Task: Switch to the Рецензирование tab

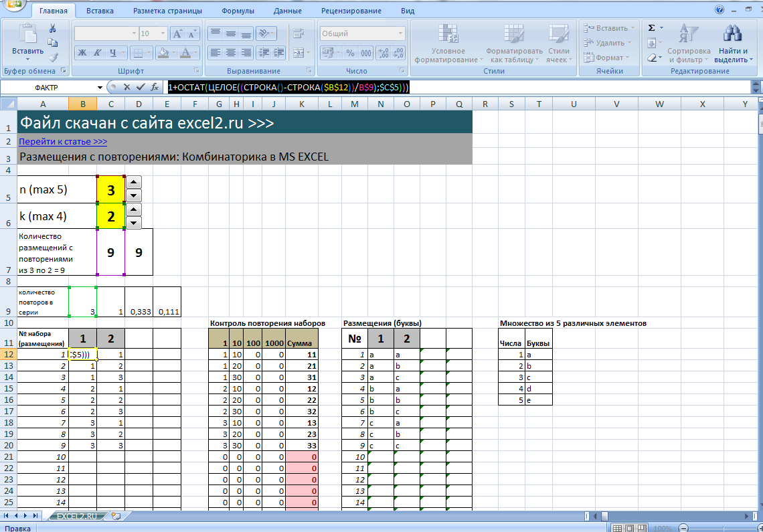Action: click(351, 11)
